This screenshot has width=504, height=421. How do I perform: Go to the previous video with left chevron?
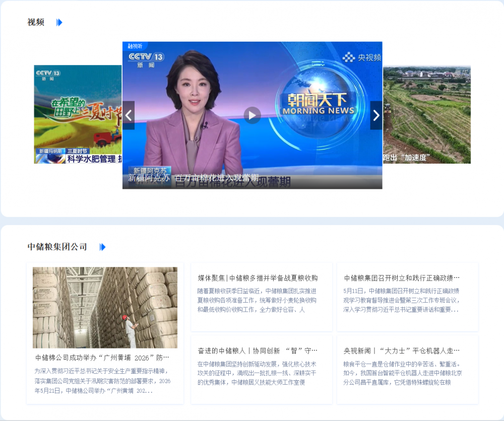click(129, 115)
